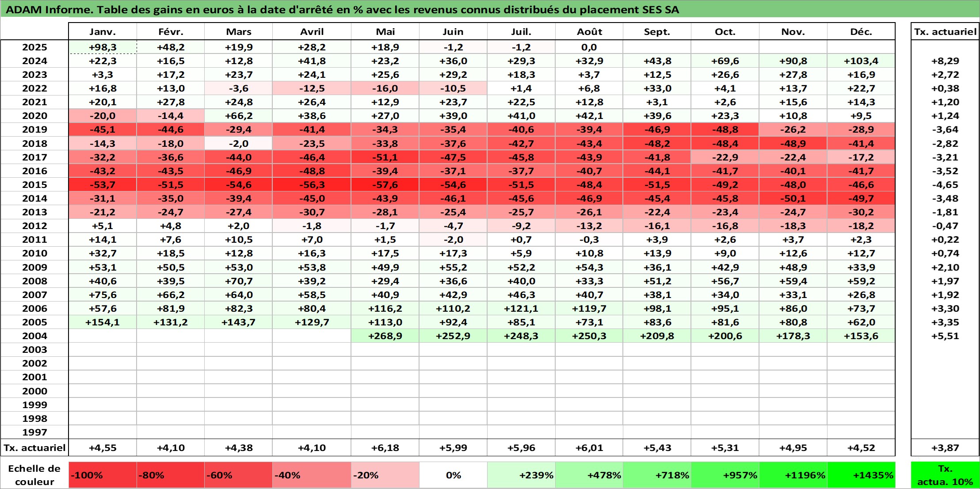Select the bottom row value +6,18 under Mai
This screenshot has width=980, height=489.
[x=385, y=447]
